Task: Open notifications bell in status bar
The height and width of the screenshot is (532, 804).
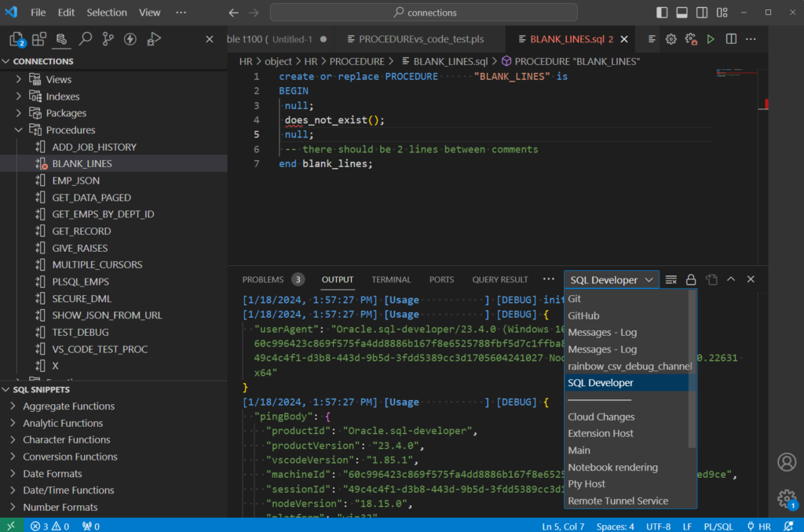Action: coord(788,527)
